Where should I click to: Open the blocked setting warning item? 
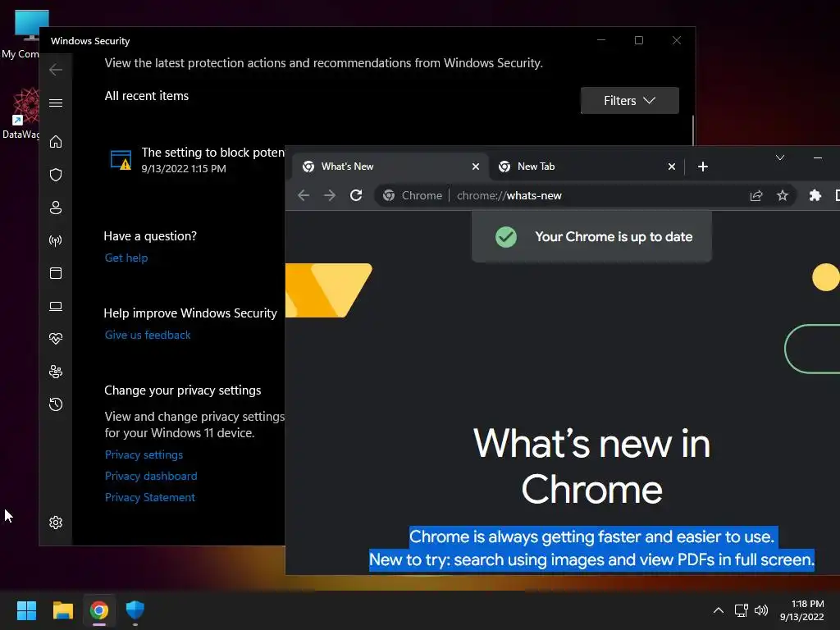[x=197, y=160]
